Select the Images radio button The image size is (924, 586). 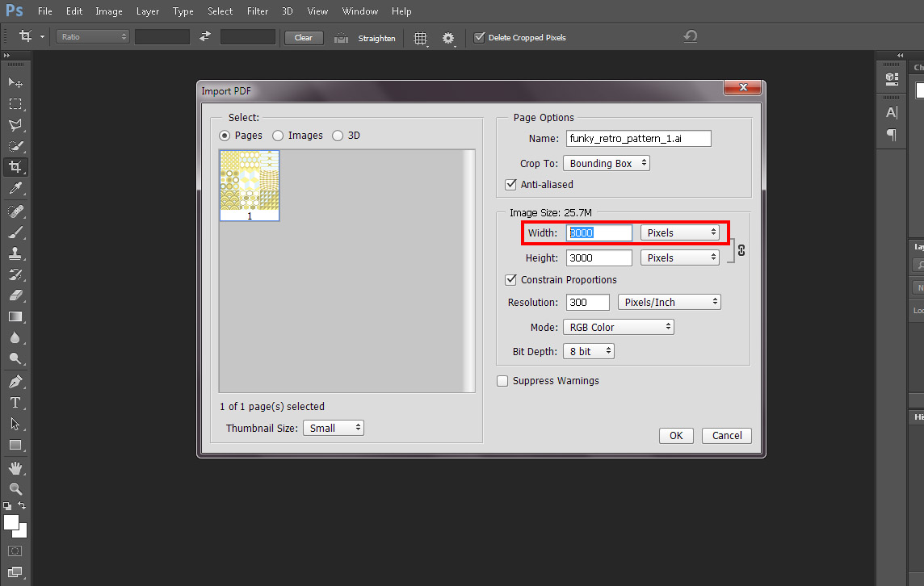(279, 136)
